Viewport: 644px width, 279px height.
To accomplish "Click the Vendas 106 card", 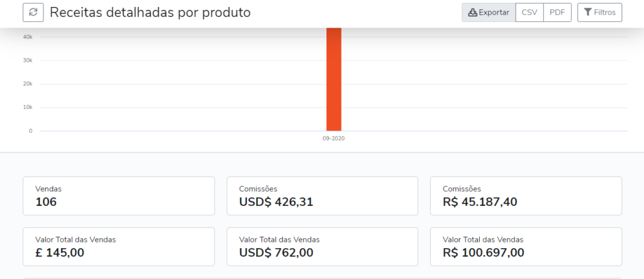I will (x=119, y=196).
